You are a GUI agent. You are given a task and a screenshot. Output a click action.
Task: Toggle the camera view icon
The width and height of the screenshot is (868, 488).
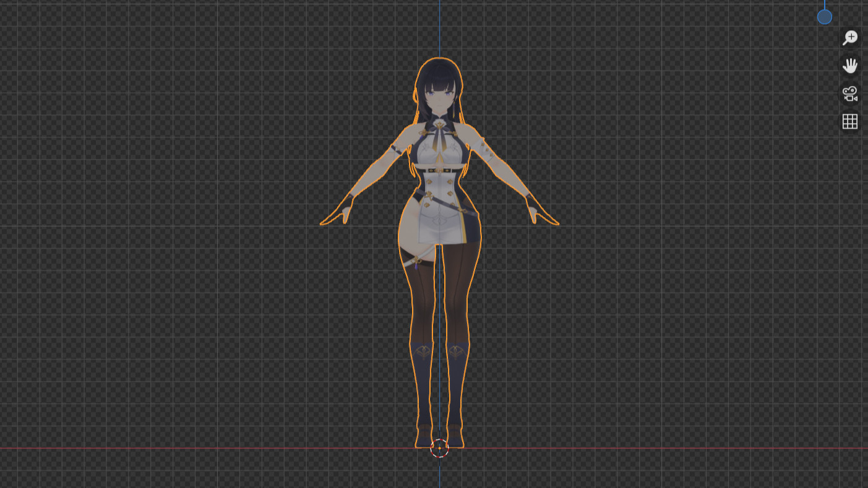coord(850,93)
